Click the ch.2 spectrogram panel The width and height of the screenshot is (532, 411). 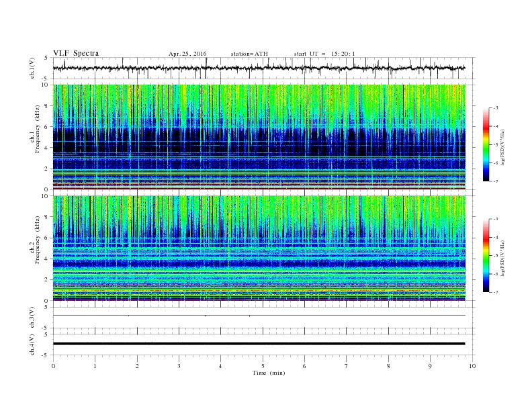point(259,248)
